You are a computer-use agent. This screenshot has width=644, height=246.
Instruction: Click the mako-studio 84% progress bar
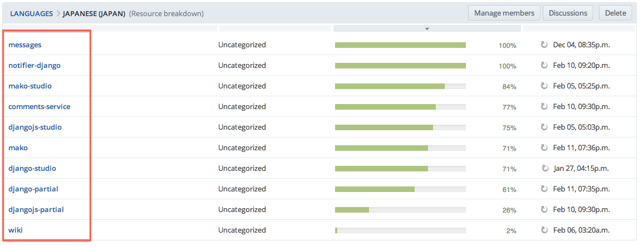(400, 86)
